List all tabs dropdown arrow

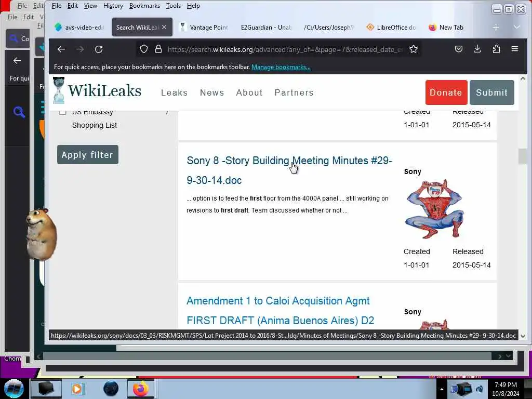[x=517, y=27]
